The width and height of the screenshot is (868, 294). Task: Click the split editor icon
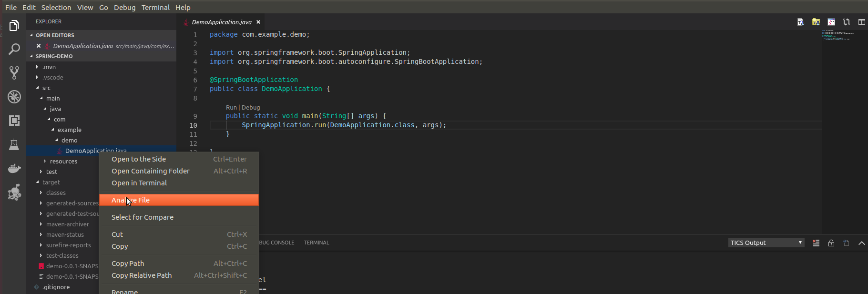862,22
